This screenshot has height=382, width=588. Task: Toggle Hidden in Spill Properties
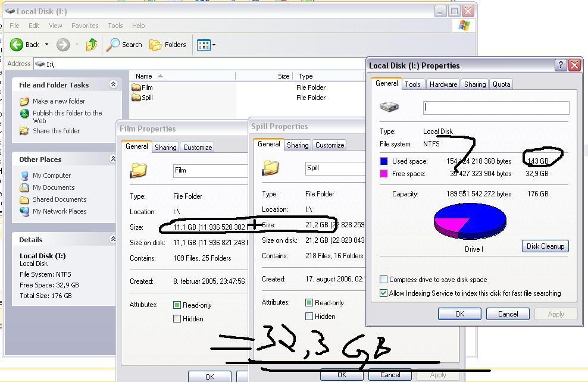(309, 317)
